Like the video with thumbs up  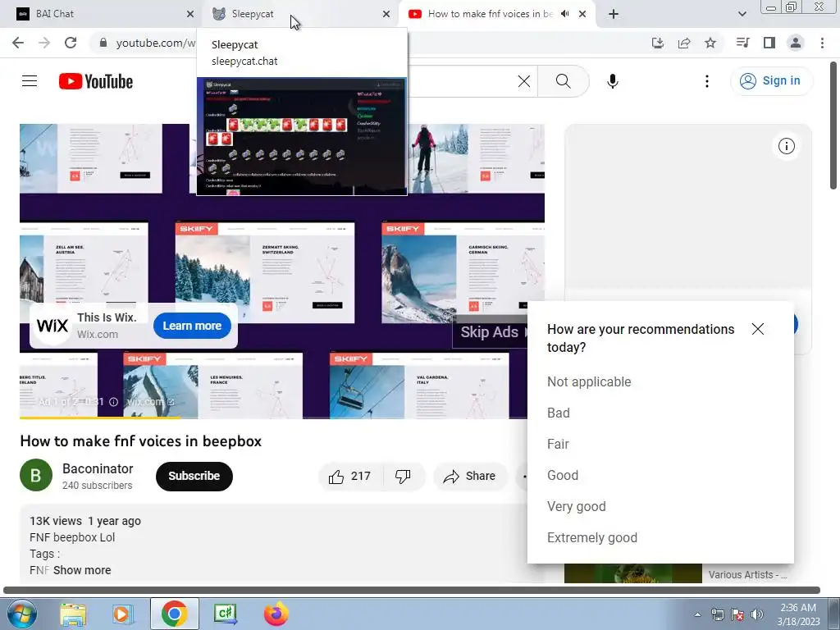pos(350,477)
